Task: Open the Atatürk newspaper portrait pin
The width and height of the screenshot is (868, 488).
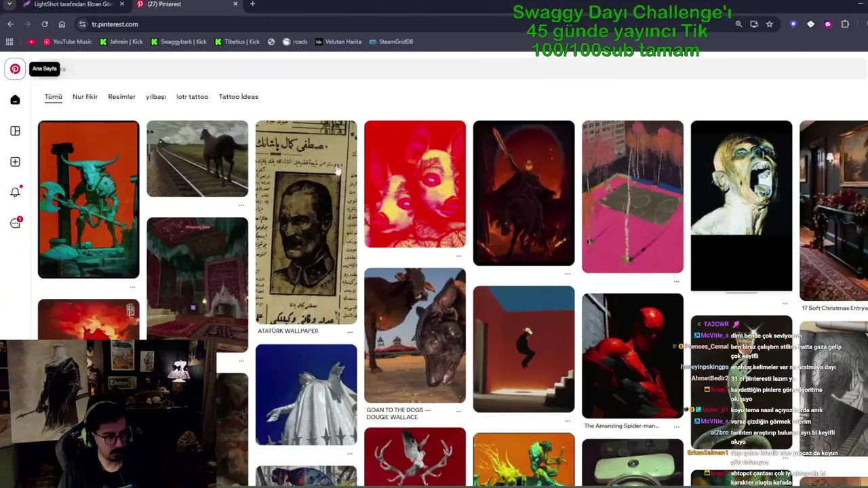Action: tap(306, 222)
